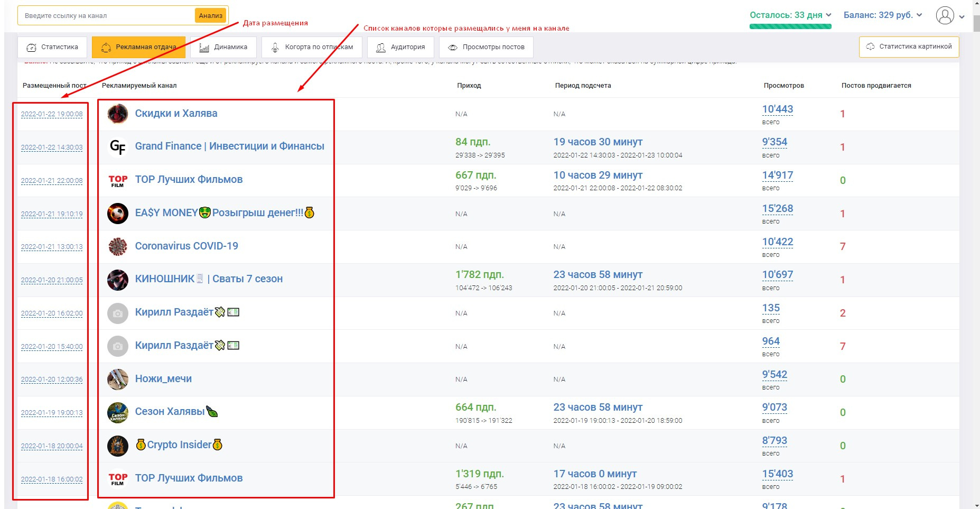Viewport: 980px width, 509px height.
Task: Open post dated 2022-01-21 22:00:08
Action: click(52, 181)
